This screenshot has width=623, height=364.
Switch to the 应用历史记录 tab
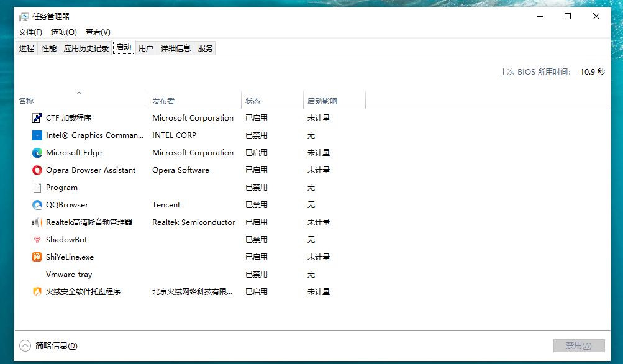[x=86, y=48]
